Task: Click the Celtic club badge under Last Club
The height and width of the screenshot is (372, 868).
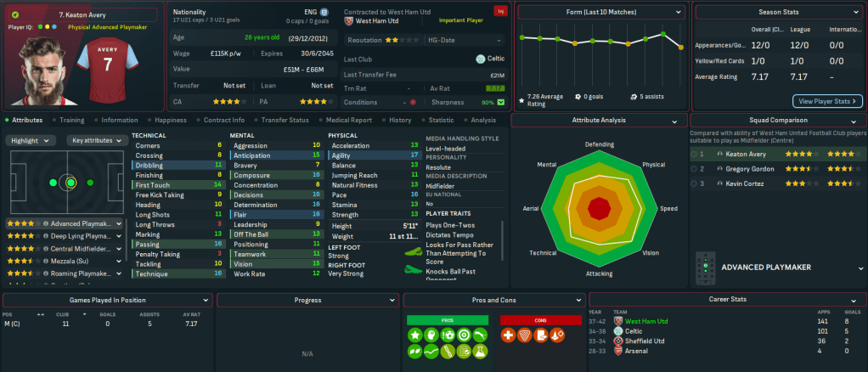Action: [482, 59]
